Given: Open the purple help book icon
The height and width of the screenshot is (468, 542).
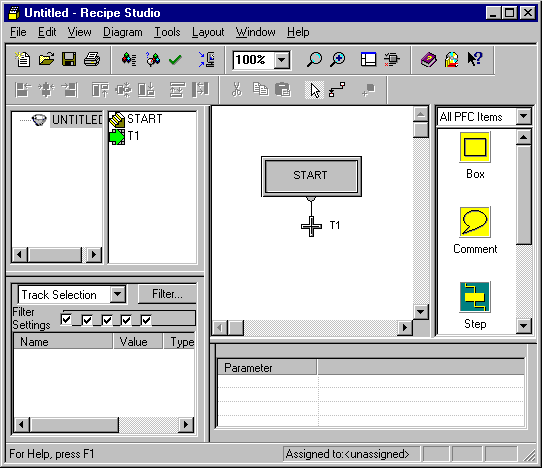Looking at the screenshot, I should click(428, 59).
